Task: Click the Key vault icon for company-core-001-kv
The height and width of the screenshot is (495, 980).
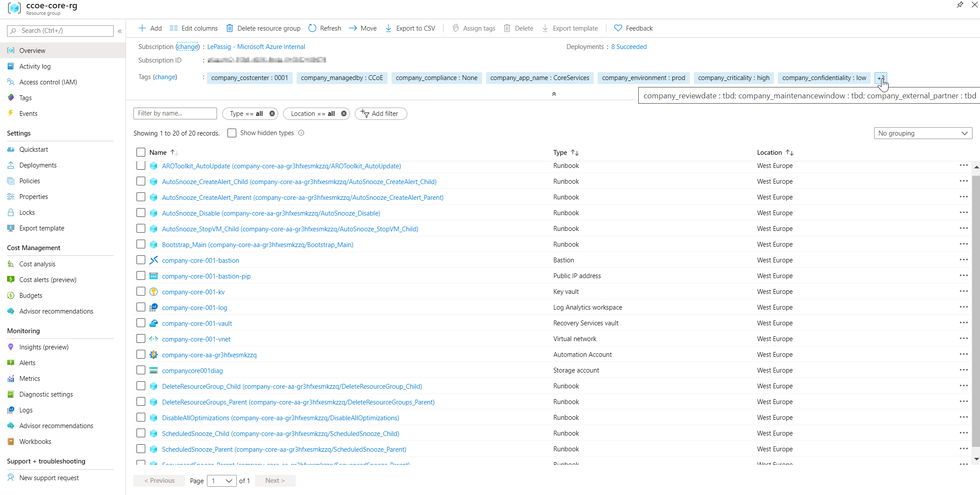Action: coord(154,292)
